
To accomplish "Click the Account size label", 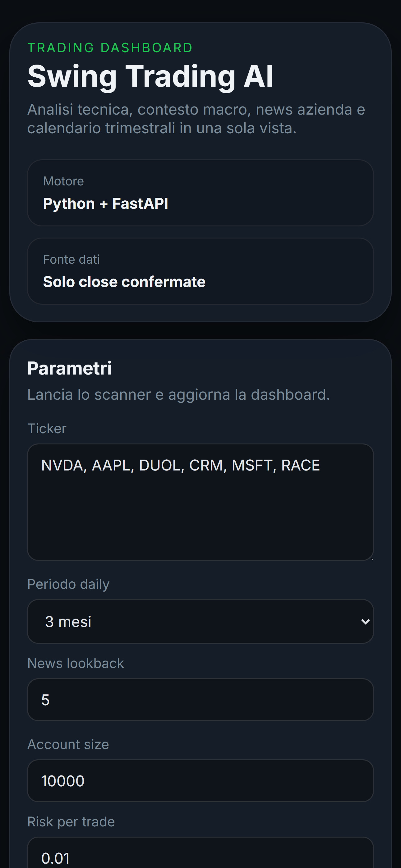I will (68, 744).
